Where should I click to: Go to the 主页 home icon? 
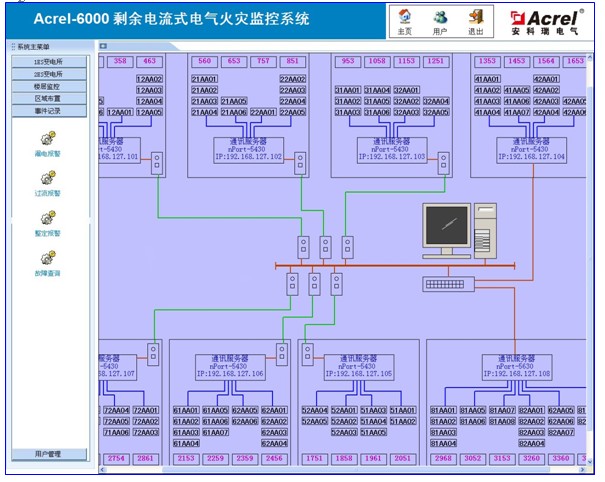[404, 17]
